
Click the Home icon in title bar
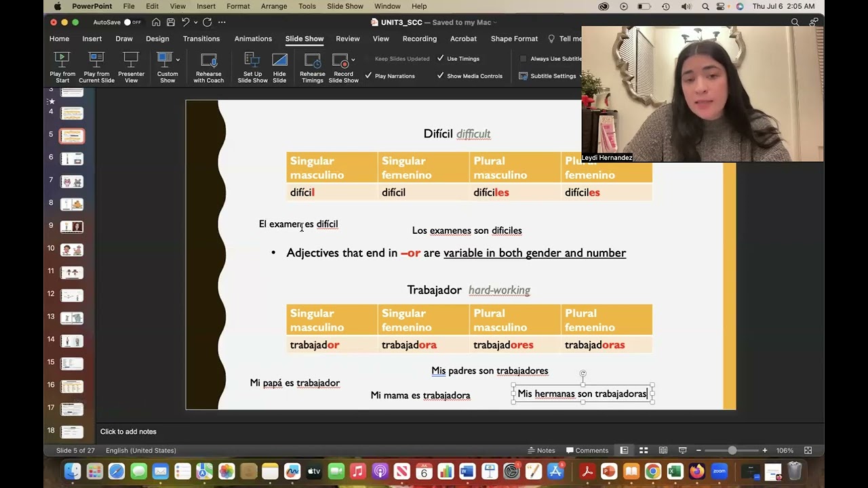(x=156, y=22)
